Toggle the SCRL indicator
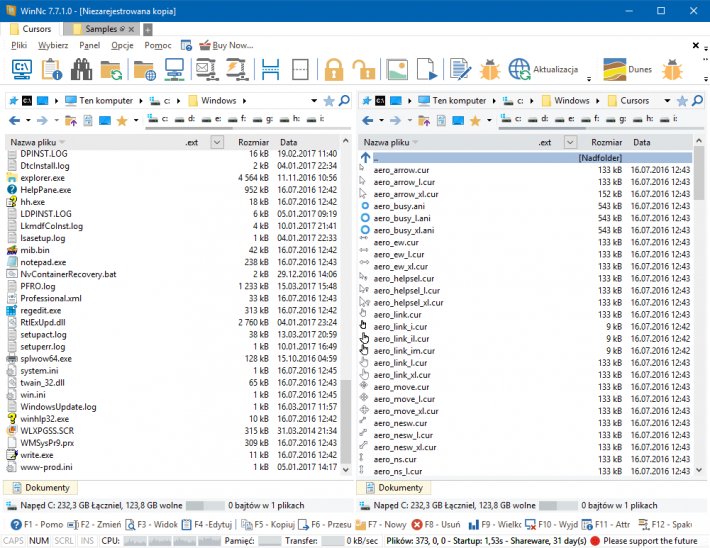 point(64,541)
